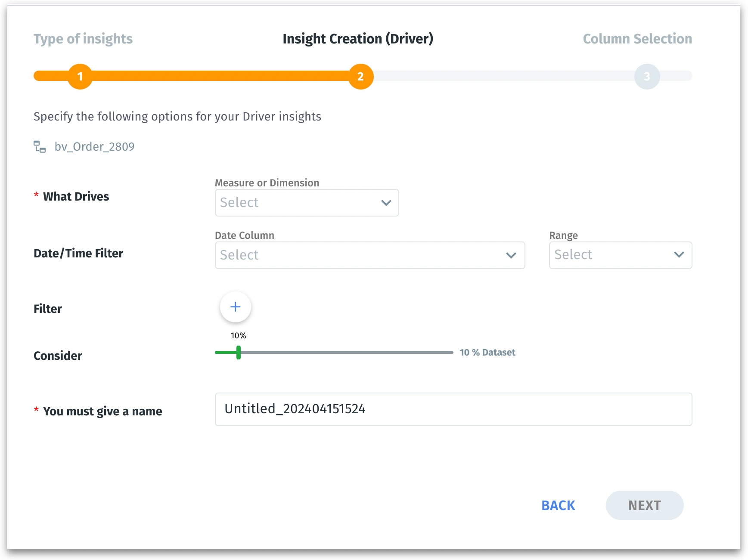
Task: Click step 3 circle in progress bar
Action: [x=646, y=77]
